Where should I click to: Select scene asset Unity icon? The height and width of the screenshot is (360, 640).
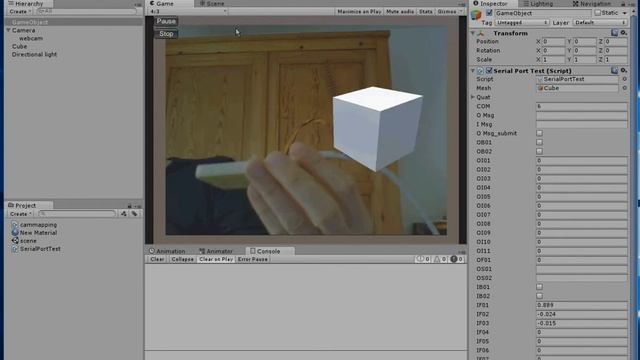[x=15, y=240]
